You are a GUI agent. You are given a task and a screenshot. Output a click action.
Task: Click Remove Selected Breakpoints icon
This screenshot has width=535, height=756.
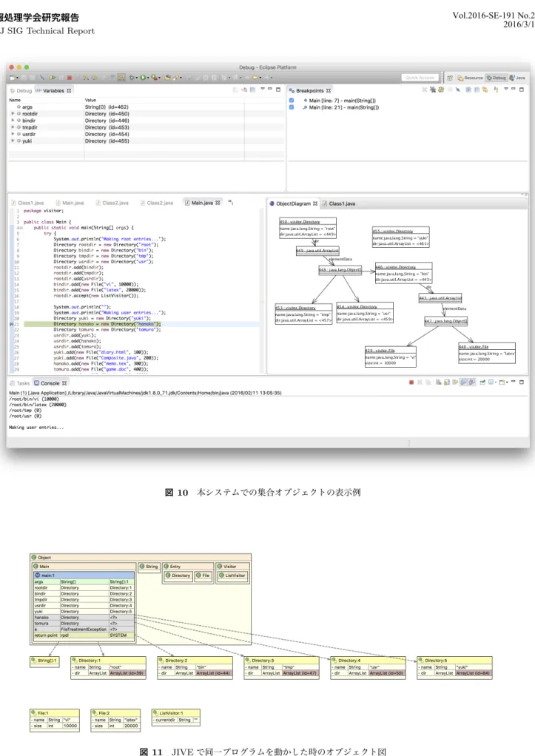[x=425, y=90]
